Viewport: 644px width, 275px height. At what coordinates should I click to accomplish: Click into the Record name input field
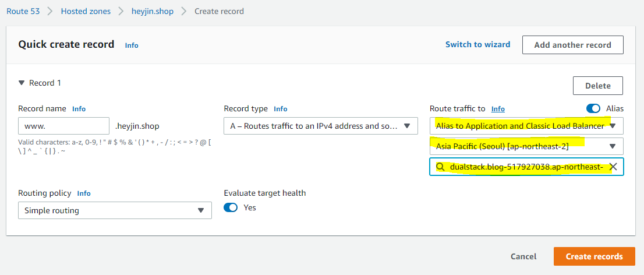(63, 126)
